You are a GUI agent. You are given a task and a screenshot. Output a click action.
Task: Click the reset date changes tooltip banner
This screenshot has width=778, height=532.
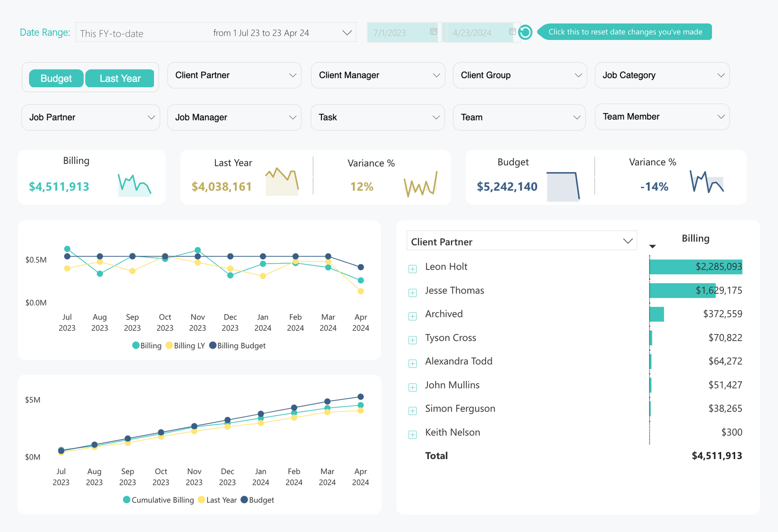pos(625,32)
